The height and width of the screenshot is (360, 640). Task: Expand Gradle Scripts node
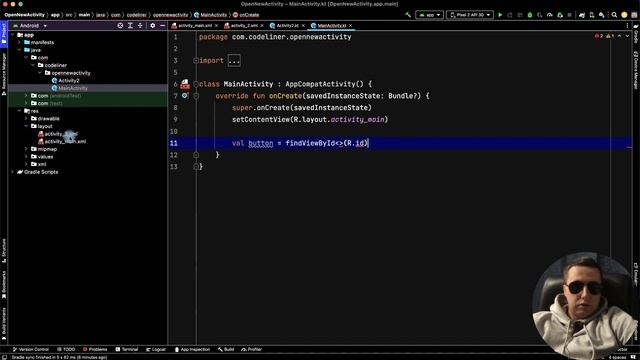pyautogui.click(x=12, y=172)
